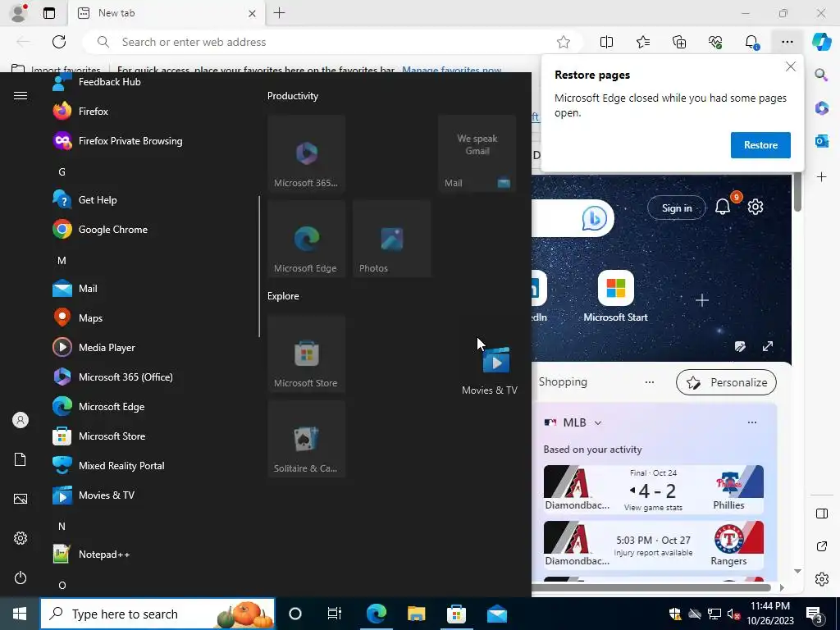Viewport: 840px width, 630px height.
Task: Open File Explorer from taskbar
Action: 416,614
